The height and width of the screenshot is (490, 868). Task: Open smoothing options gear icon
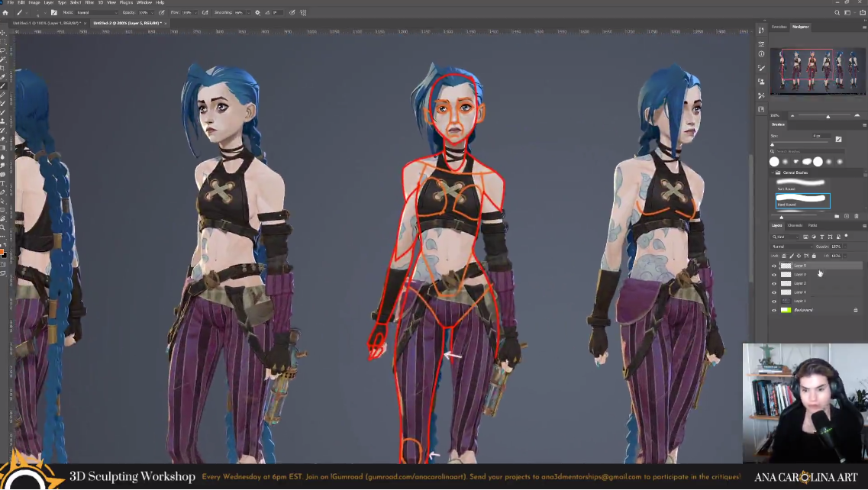click(257, 12)
